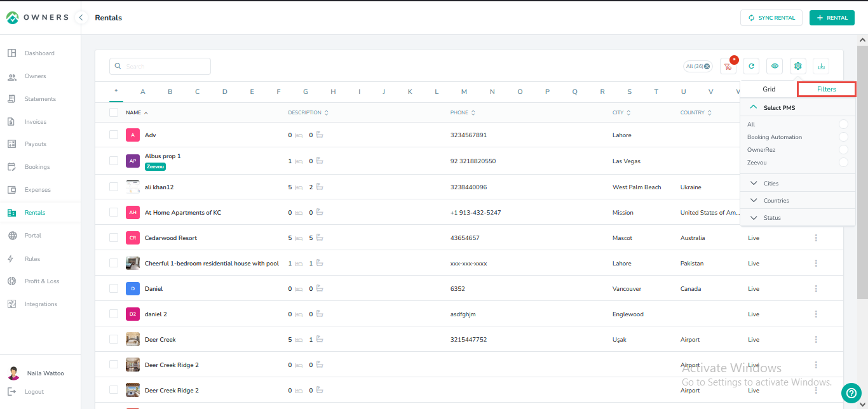Check the Albus prop 1 checkbox
Viewport: 868px width, 409px height.
pos(114,161)
